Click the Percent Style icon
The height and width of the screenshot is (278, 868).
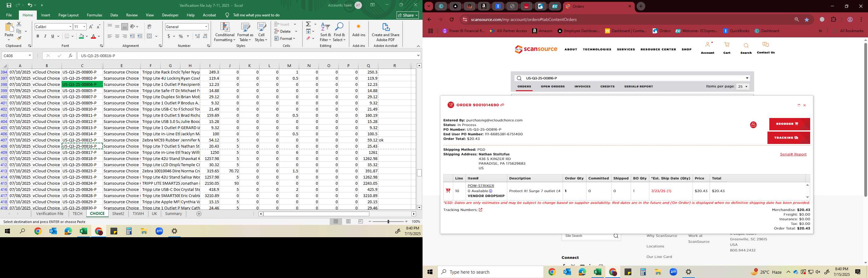click(181, 36)
